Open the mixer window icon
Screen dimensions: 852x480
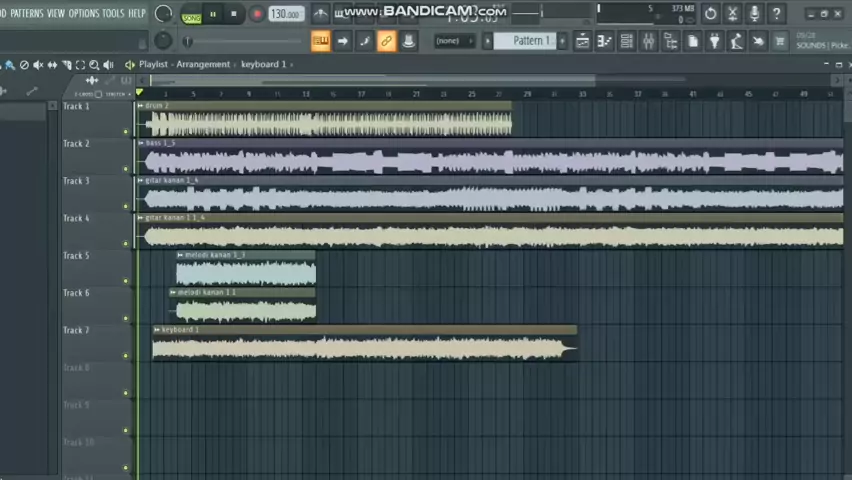pos(648,41)
